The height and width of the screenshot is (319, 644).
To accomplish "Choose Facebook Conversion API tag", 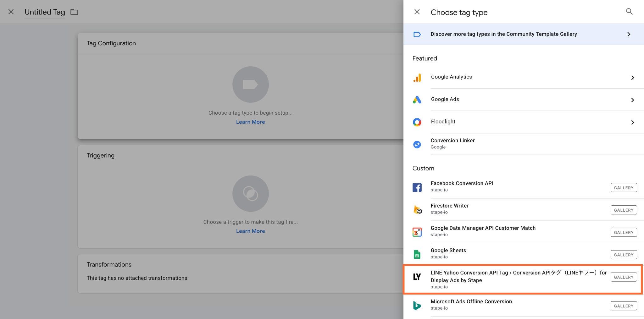I will point(524,187).
